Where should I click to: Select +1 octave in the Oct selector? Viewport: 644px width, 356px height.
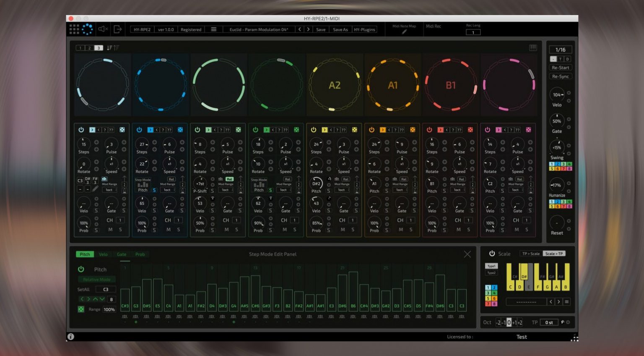(515, 322)
